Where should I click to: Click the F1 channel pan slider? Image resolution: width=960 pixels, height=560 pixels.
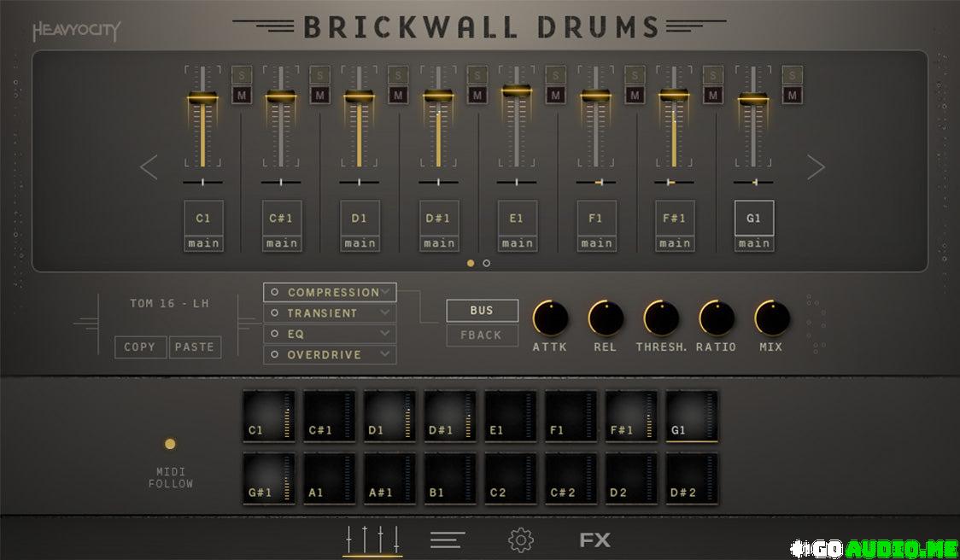coord(595,183)
